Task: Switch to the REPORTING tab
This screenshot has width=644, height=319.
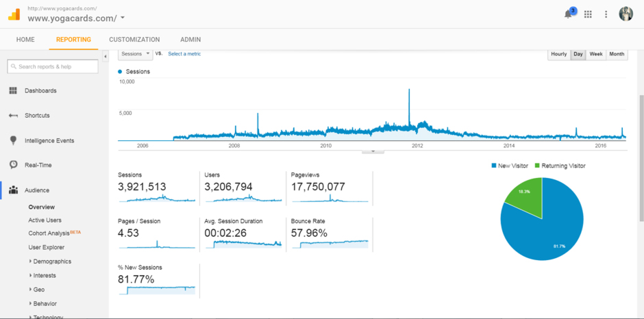Action: pos(73,40)
